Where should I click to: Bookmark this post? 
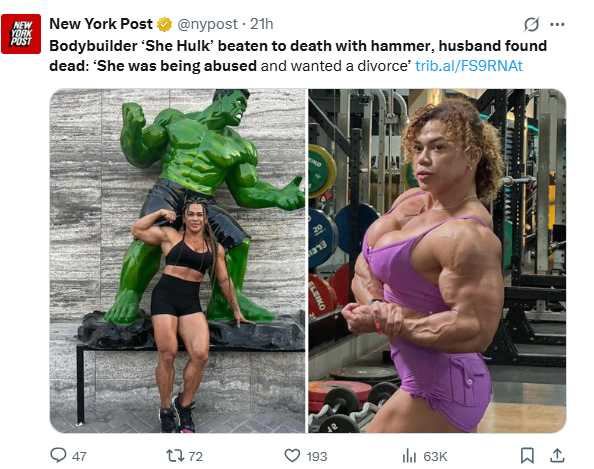coord(527,455)
